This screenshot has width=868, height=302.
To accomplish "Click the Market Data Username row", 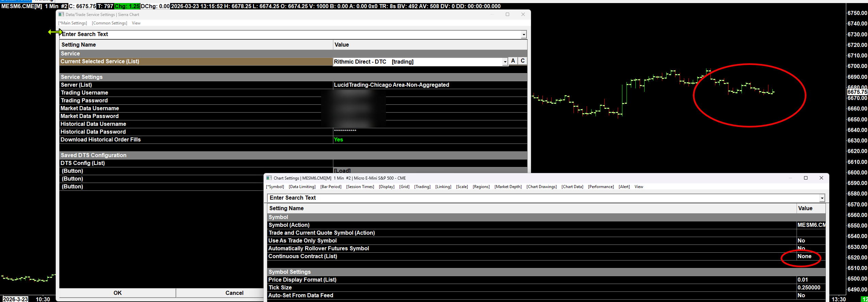I will click(x=293, y=108).
